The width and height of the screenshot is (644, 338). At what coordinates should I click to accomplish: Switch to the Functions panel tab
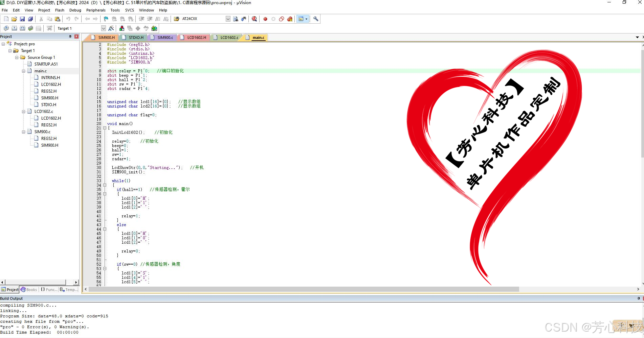tap(49, 290)
